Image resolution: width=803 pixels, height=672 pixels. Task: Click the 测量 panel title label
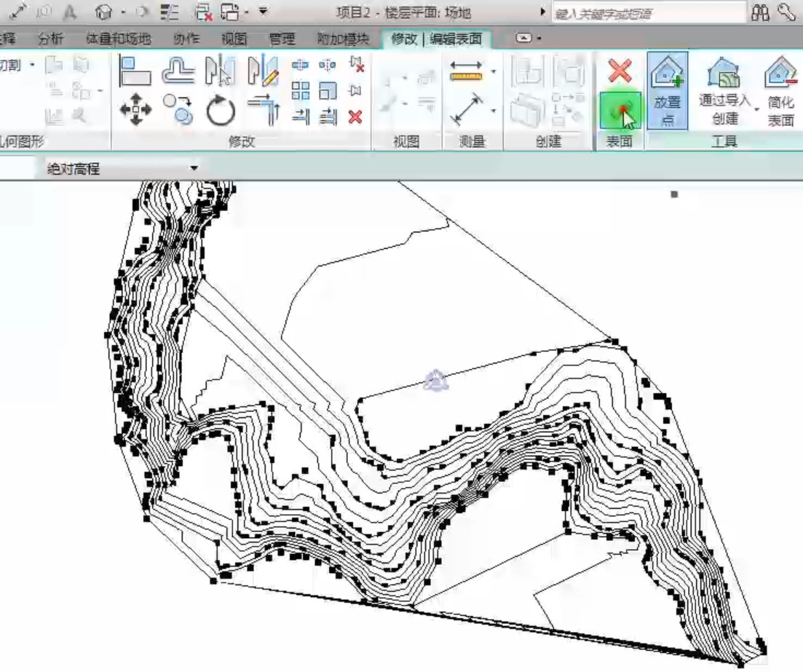472,141
